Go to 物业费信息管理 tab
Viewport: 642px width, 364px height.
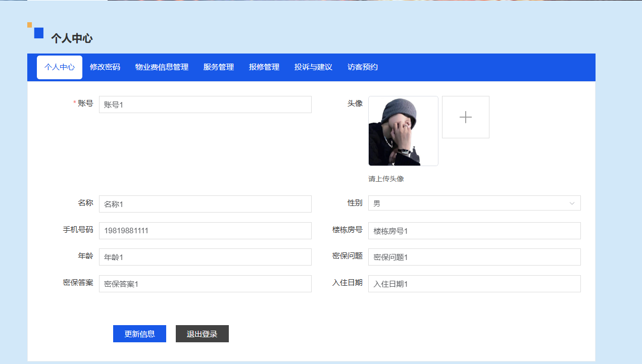tap(162, 67)
